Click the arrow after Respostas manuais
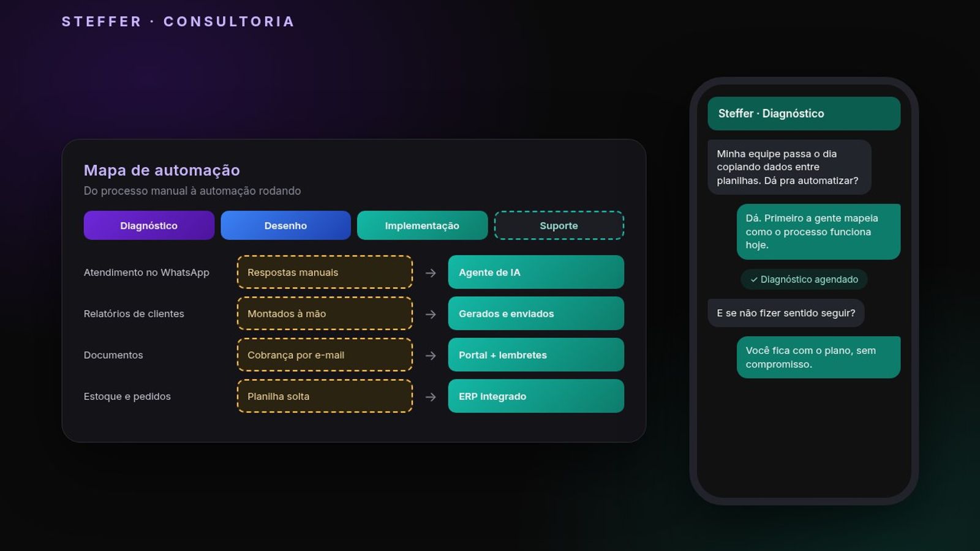Screen dimensions: 980x551 click(431, 273)
